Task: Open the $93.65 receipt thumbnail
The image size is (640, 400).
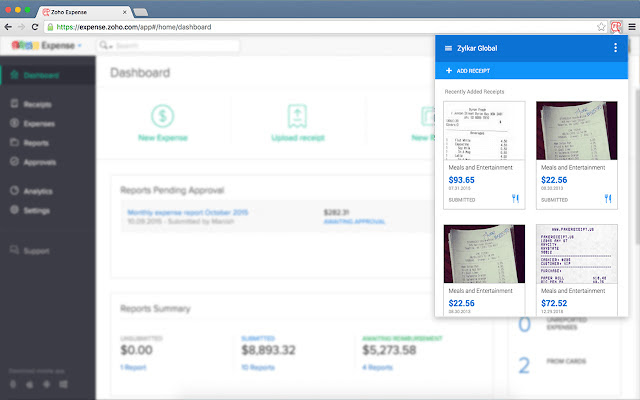Action: point(484,131)
